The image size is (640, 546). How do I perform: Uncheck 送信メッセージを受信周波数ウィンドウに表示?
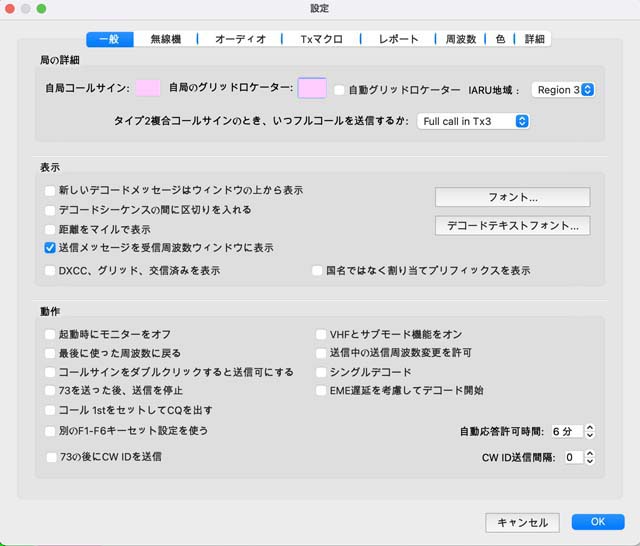pos(51,248)
